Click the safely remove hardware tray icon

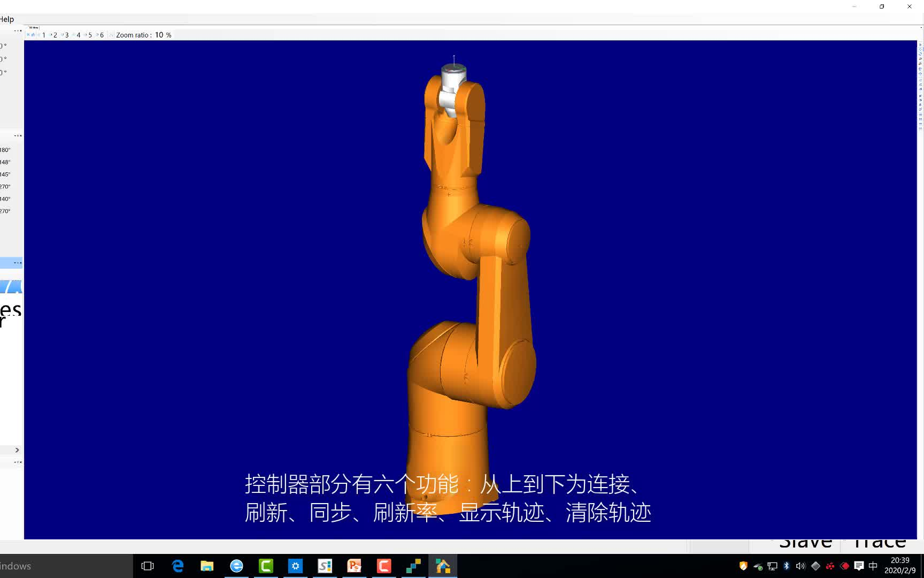pos(758,566)
